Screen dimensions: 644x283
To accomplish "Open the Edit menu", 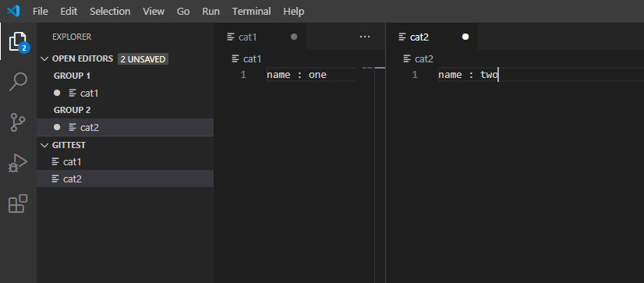I will tap(69, 11).
